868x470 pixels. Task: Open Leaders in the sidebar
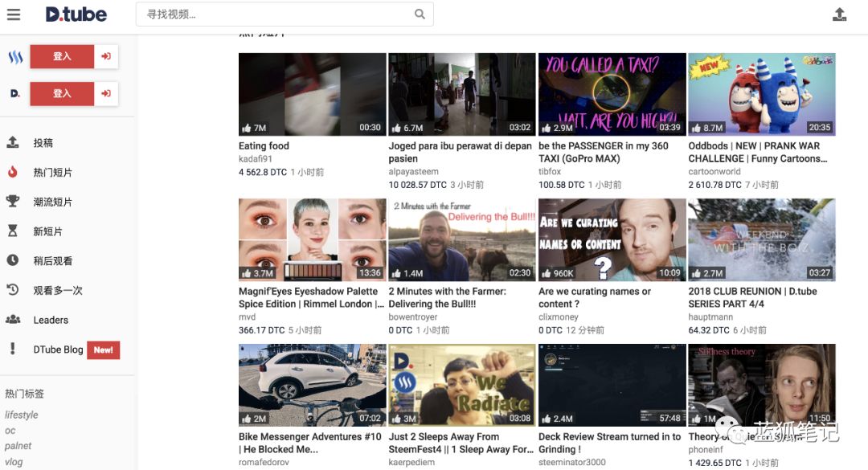point(51,320)
